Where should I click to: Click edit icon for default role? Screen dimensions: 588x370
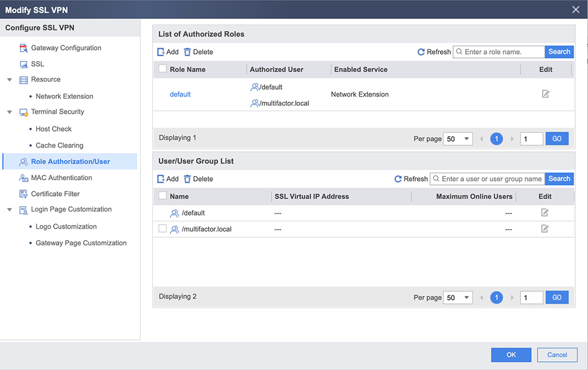(546, 94)
